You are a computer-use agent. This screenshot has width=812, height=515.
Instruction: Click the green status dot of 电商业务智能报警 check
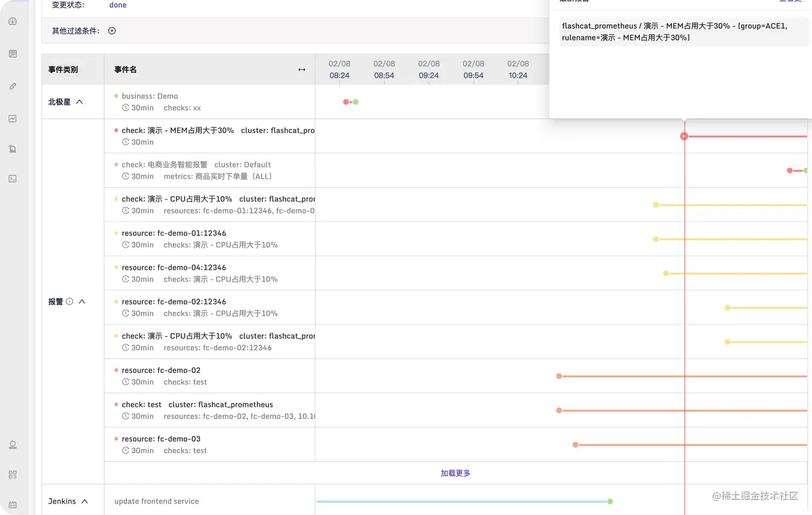coord(116,164)
